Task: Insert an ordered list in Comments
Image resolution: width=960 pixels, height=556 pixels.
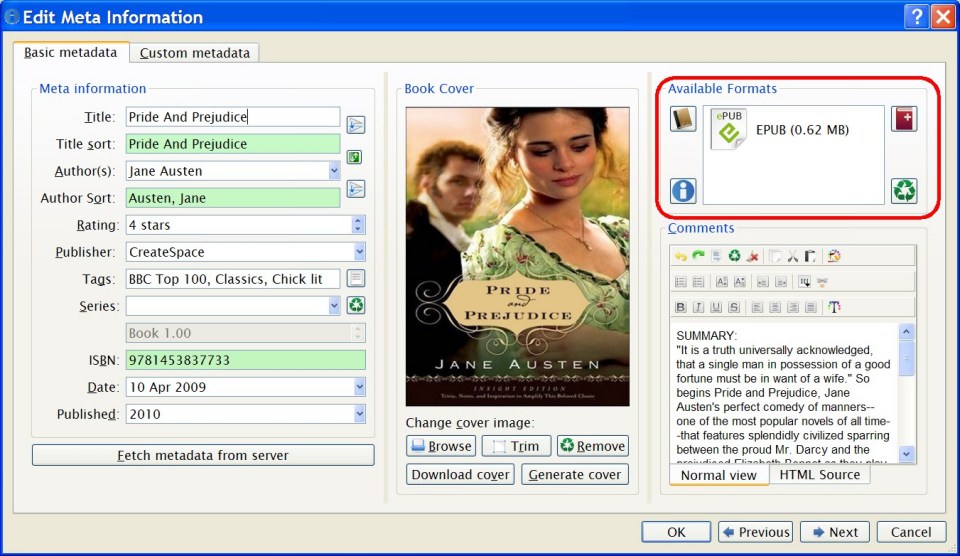Action: (x=681, y=282)
